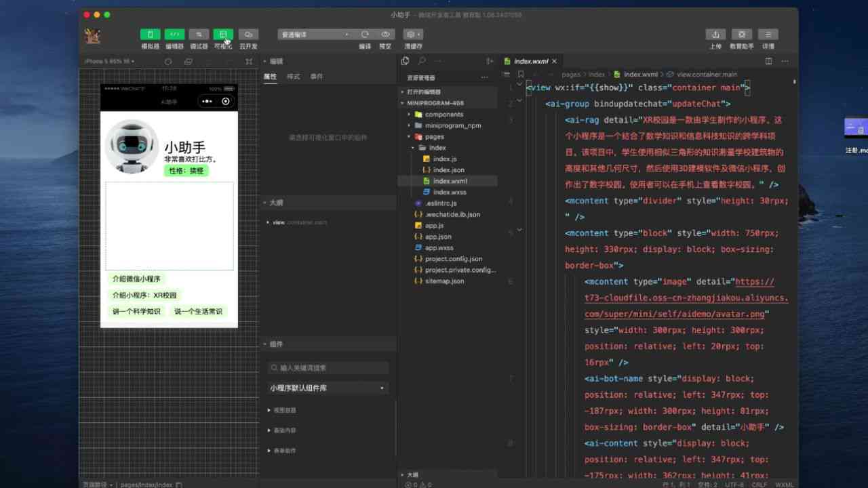Toggle the 编辑器 editor panel button

(174, 35)
